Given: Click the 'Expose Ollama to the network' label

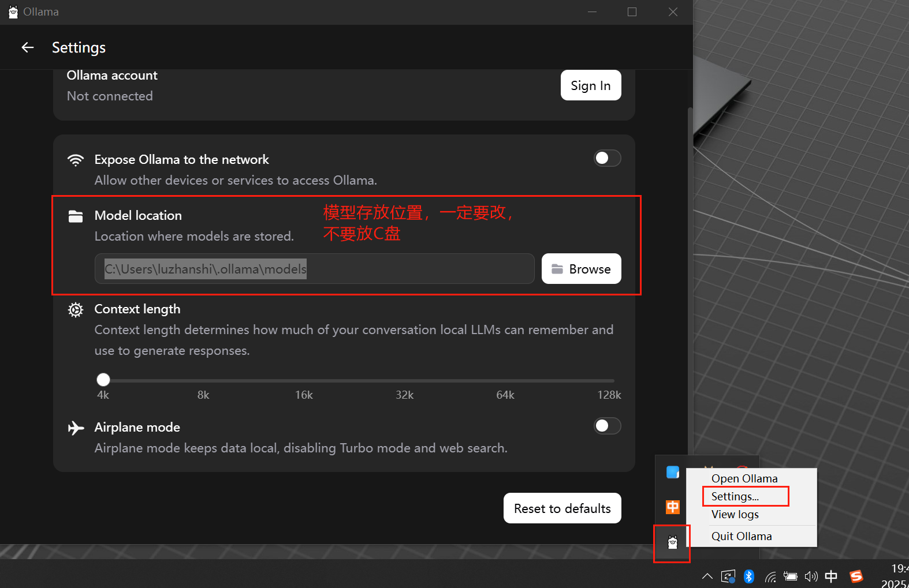Looking at the screenshot, I should 182,160.
